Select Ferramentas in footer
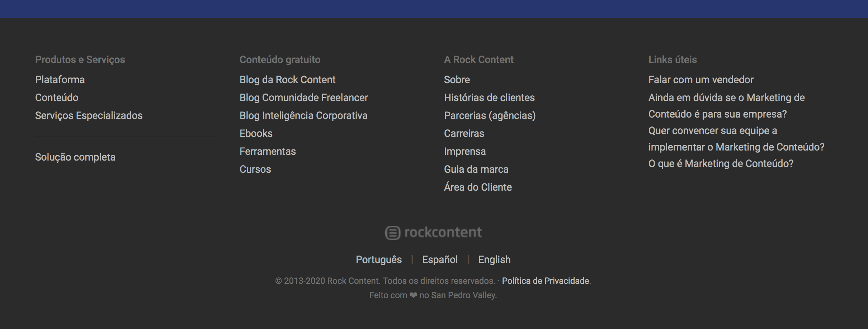The height and width of the screenshot is (329, 868). tap(268, 151)
